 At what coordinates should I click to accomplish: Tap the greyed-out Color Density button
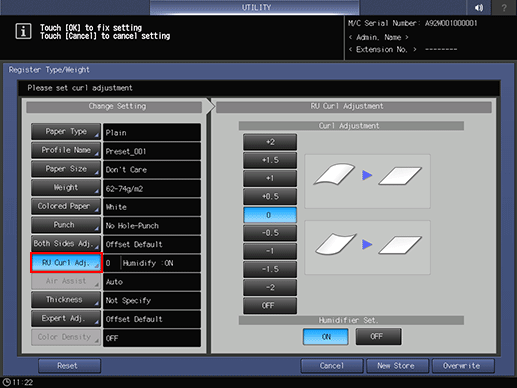(66, 337)
